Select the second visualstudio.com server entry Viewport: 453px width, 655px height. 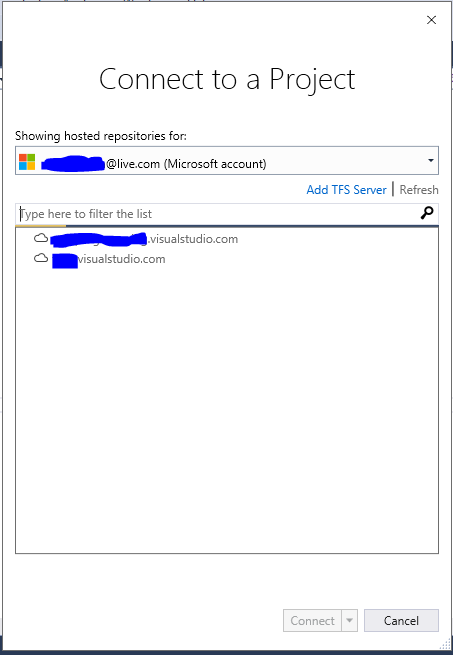point(99,259)
